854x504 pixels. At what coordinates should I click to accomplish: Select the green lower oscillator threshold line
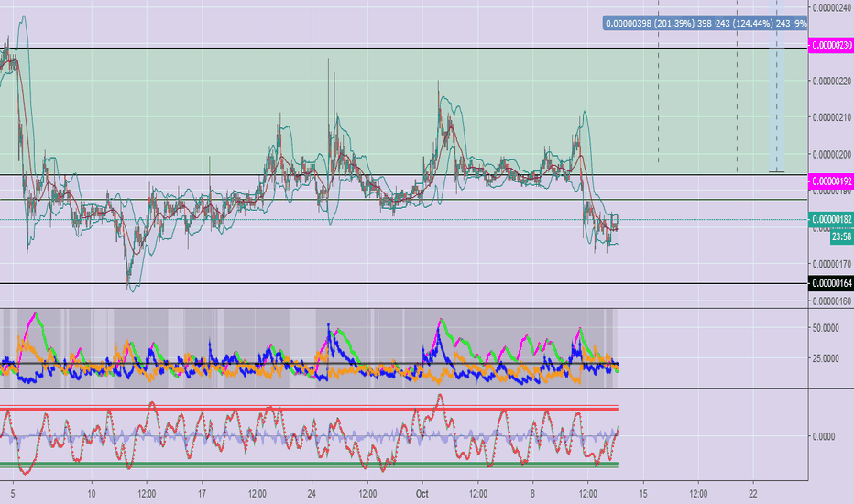tap(309, 465)
